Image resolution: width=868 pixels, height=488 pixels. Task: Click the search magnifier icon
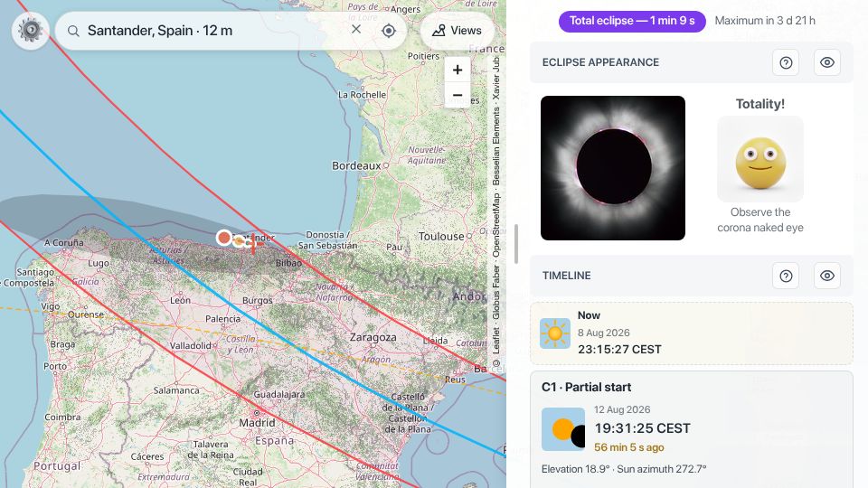tap(73, 31)
